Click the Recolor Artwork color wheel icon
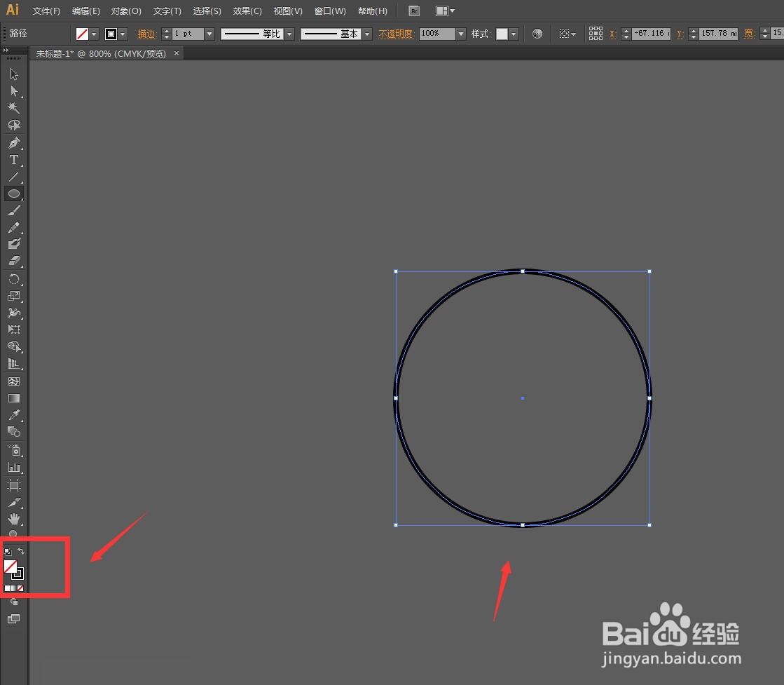This screenshot has height=685, width=784. click(x=537, y=34)
